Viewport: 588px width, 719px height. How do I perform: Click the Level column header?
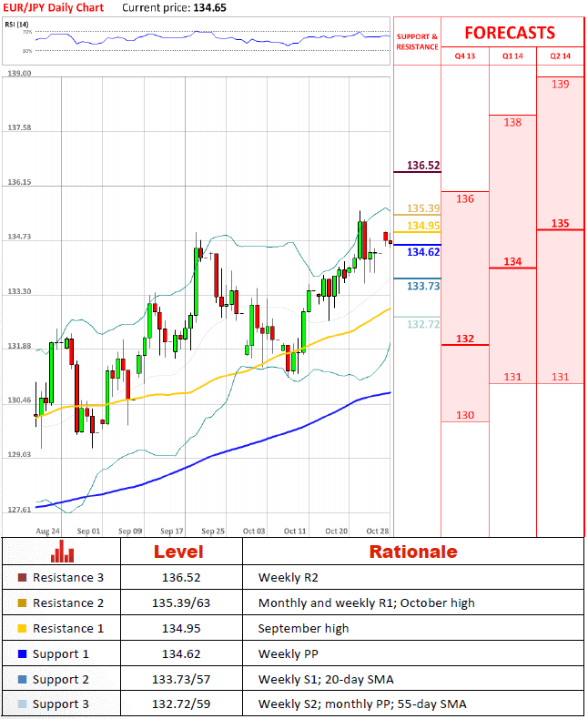[x=178, y=552]
